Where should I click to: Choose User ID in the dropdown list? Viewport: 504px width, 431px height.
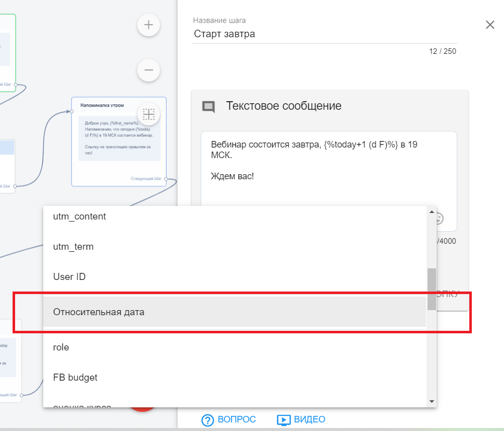[69, 277]
